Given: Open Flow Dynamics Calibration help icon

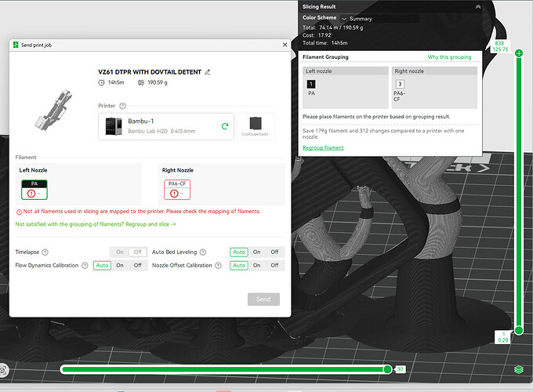Looking at the screenshot, I should pos(85,266).
